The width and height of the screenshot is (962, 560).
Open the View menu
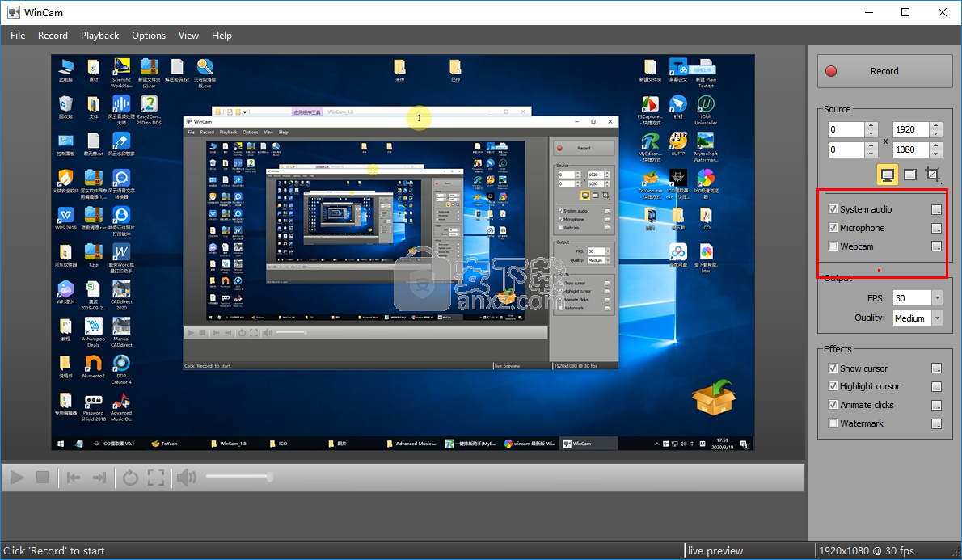click(x=188, y=36)
